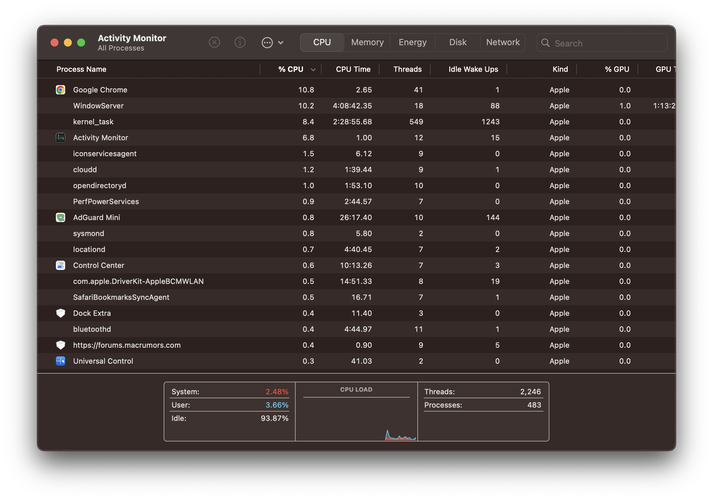Screen dimensions: 713x500
Task: Click the AdGuard Mini shield icon
Action: 60,217
